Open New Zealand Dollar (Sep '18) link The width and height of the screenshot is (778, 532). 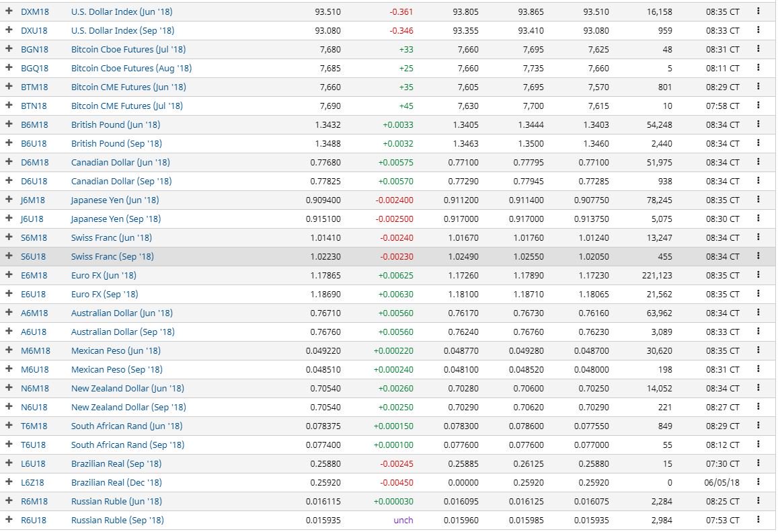tap(128, 408)
